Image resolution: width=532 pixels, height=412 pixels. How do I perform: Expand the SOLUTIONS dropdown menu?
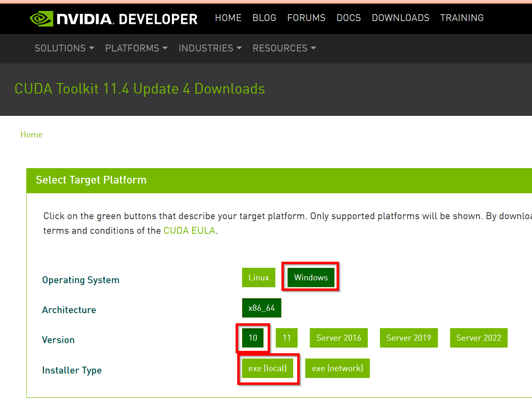pos(64,48)
